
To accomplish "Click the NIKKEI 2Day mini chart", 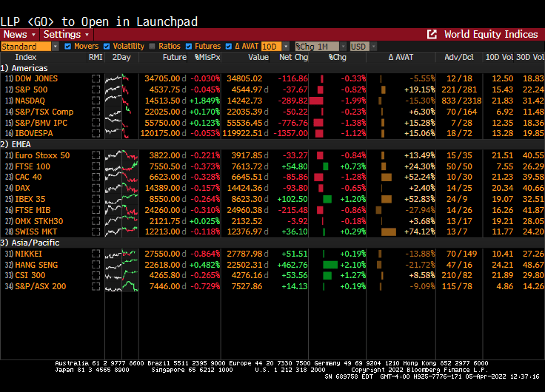I will click(121, 254).
